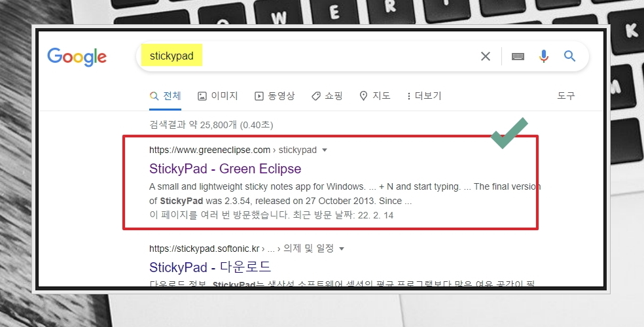Image resolution: width=644 pixels, height=327 pixels.
Task: Click the greeneclipse.com URL breadcrumb
Action: coord(233,150)
